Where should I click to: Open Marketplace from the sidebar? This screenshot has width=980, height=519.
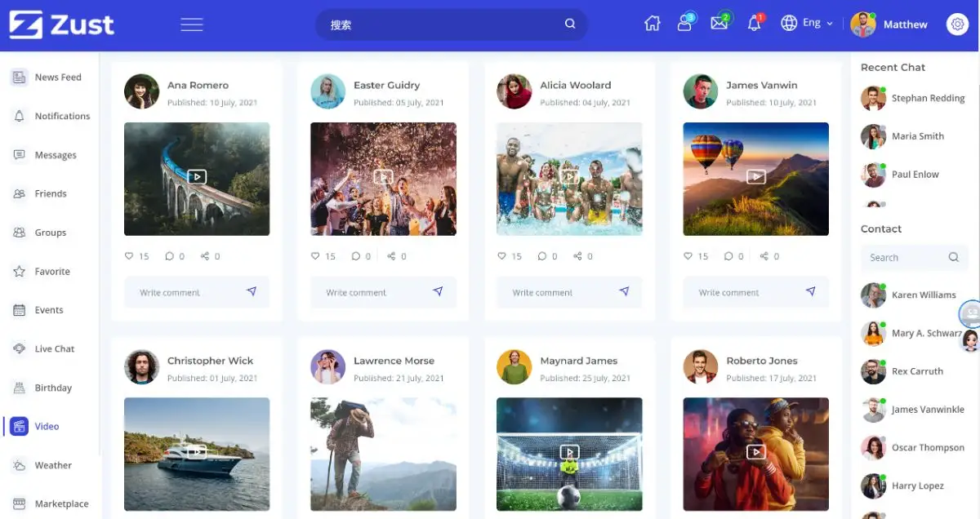click(61, 503)
